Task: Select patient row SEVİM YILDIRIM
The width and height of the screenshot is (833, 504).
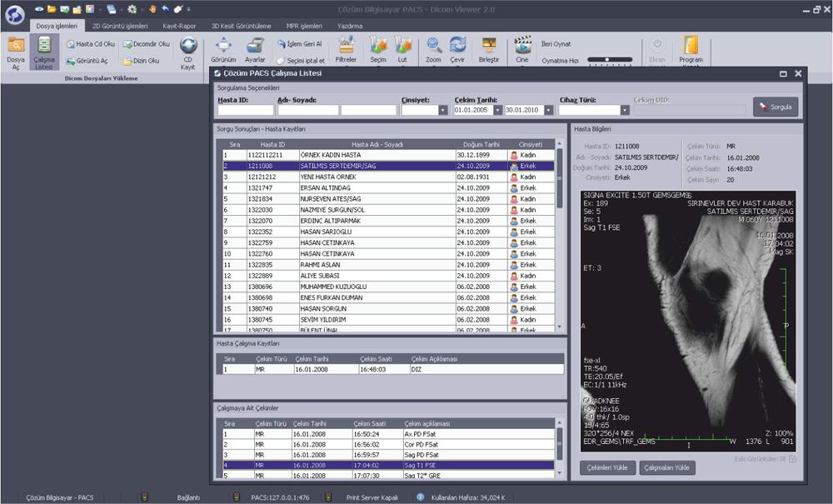Action: tap(388, 320)
